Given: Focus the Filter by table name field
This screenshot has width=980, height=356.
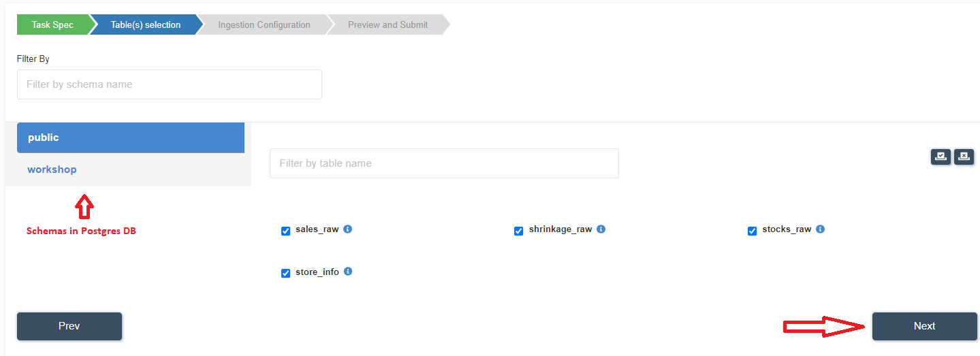Looking at the screenshot, I should pos(444,163).
